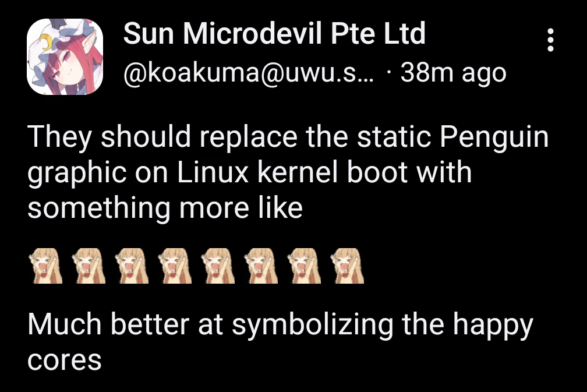
Task: Open the Sun Microdevil profile avatar
Action: click(65, 56)
